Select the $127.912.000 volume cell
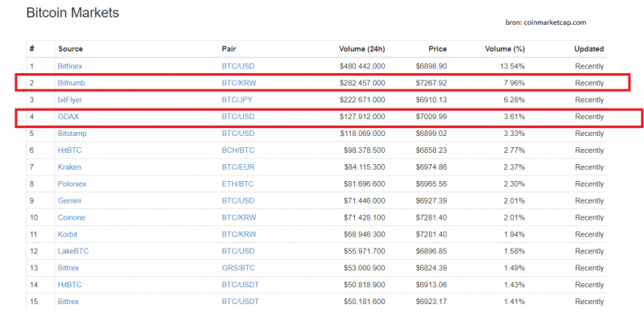The height and width of the screenshot is (317, 644). point(362,117)
